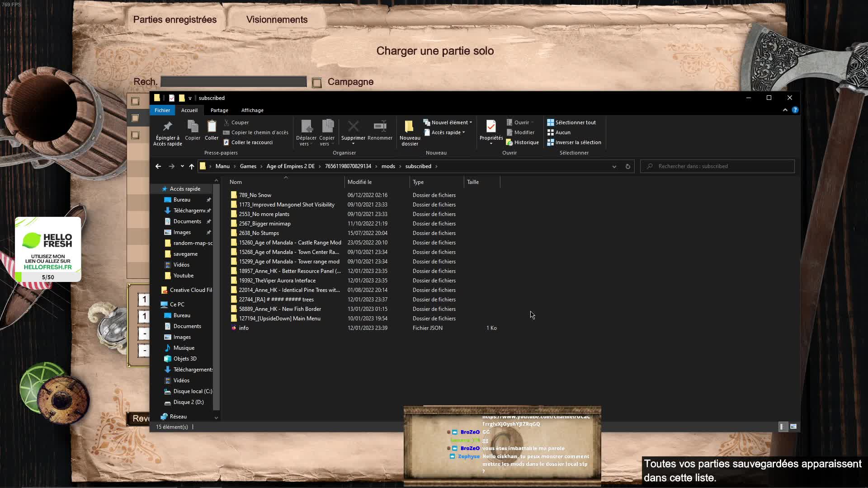Click Modifier in the ribbon

[x=520, y=132]
